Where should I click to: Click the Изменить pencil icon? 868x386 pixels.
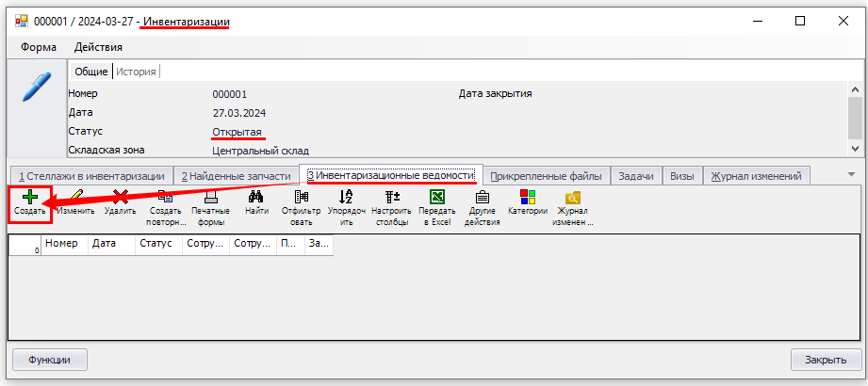(74, 198)
